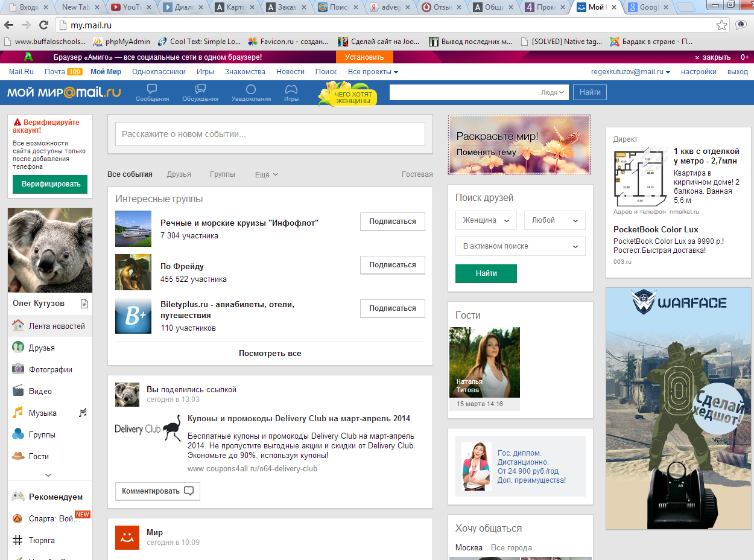The height and width of the screenshot is (560, 754).
Task: Select the Друзья feed tab
Action: pos(179,174)
